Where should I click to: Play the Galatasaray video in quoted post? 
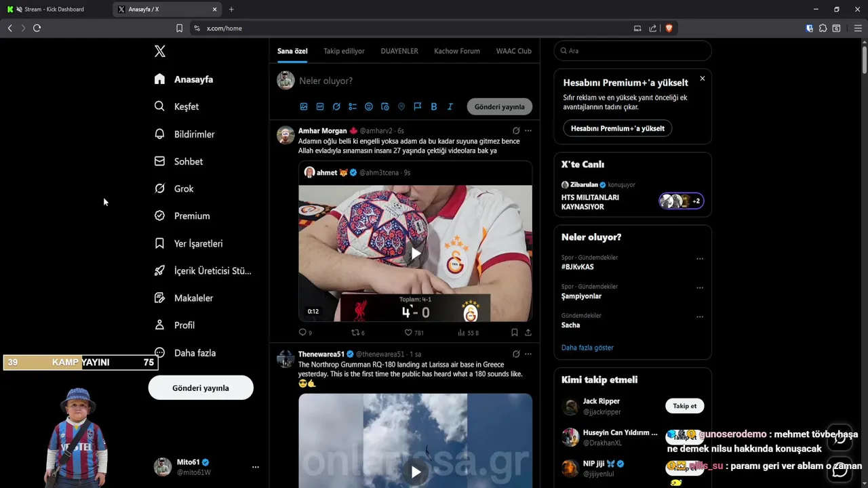point(416,253)
